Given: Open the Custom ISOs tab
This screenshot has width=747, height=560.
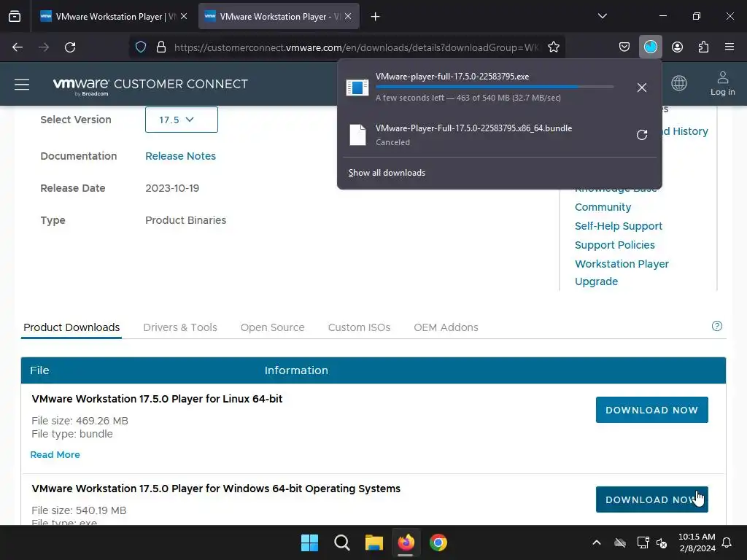Looking at the screenshot, I should pyautogui.click(x=359, y=327).
